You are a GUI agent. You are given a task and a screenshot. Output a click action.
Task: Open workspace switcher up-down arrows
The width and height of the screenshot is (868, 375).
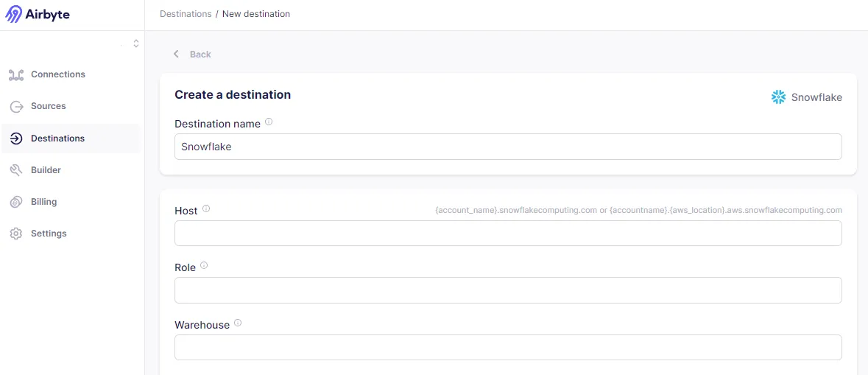click(x=136, y=43)
